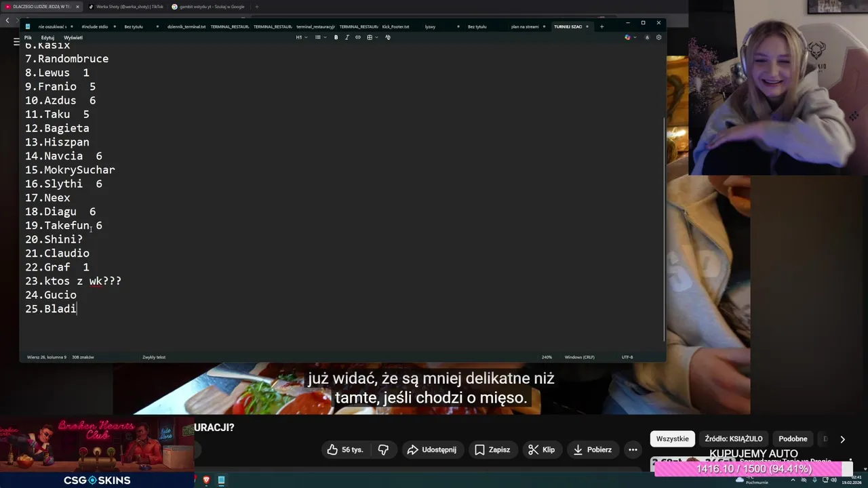This screenshot has width=868, height=488.
Task: Click line '15.MokrySuchar'
Action: point(70,170)
